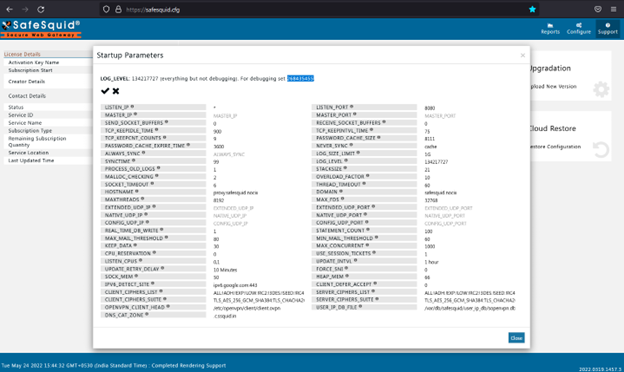Select the License Details link
624x372 pixels.
pos(22,54)
